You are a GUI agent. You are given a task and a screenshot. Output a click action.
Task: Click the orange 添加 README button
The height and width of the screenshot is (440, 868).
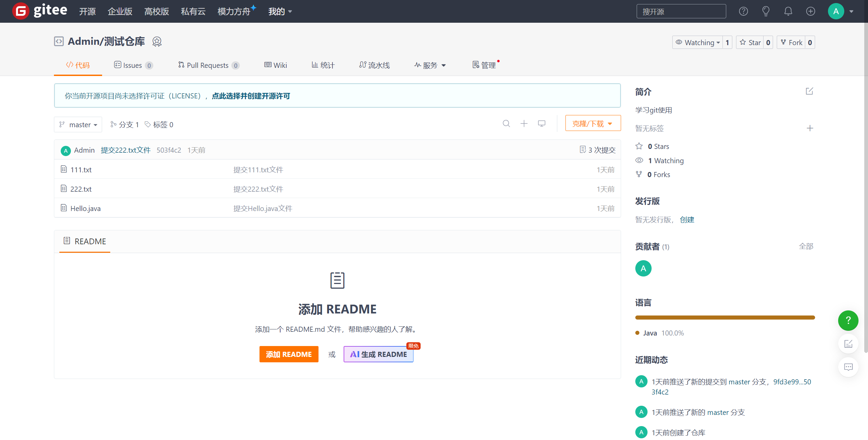[289, 354]
